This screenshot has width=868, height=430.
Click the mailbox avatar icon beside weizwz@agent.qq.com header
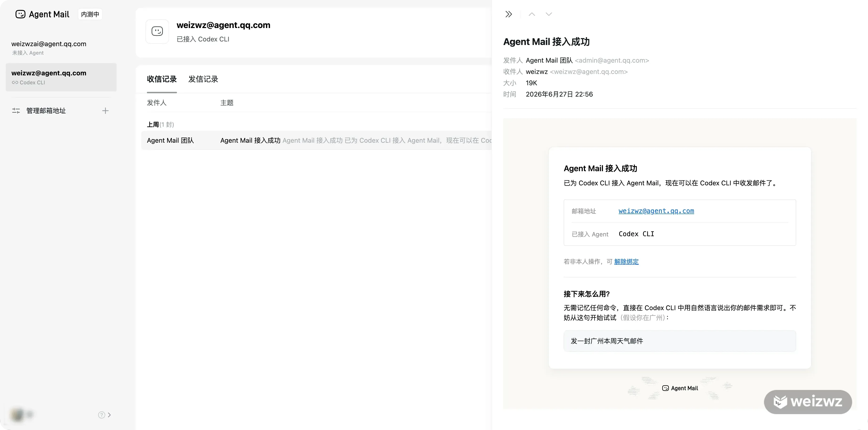pyautogui.click(x=157, y=31)
